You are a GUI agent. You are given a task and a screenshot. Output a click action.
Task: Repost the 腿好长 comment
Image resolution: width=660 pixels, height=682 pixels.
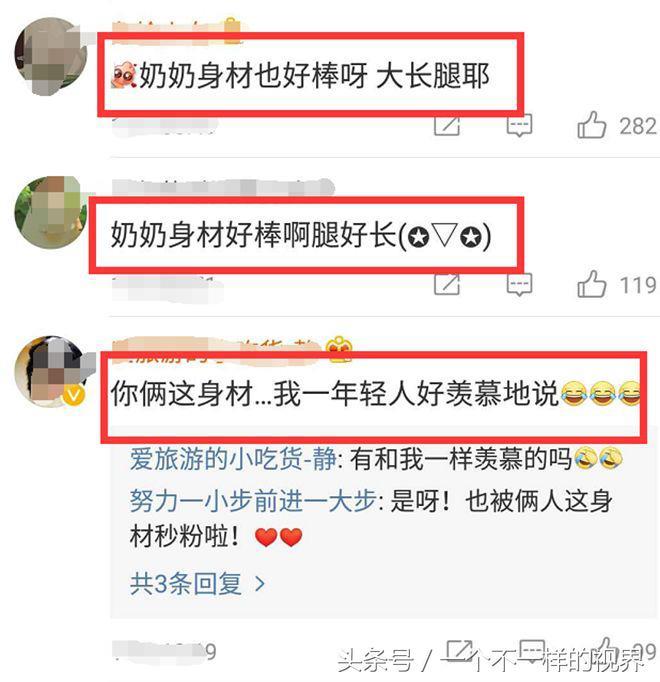447,285
